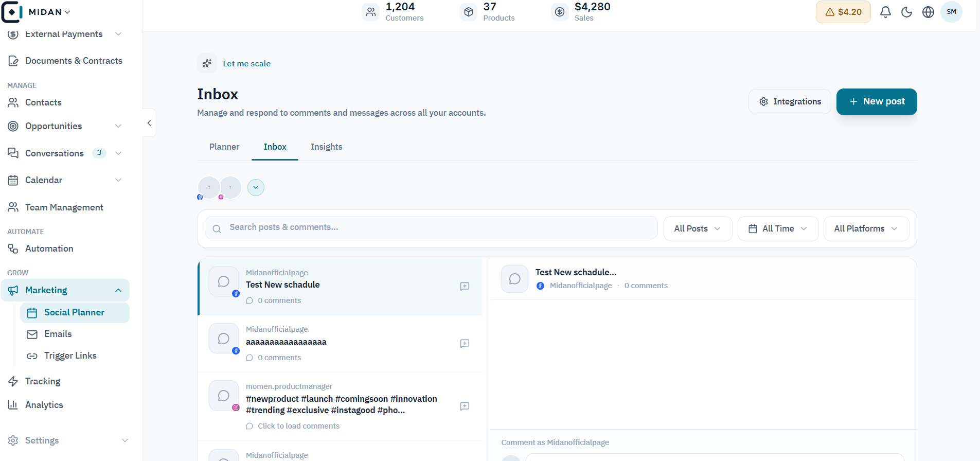Open Trigger Links under Marketing
This screenshot has width=980, height=461.
coord(70,356)
